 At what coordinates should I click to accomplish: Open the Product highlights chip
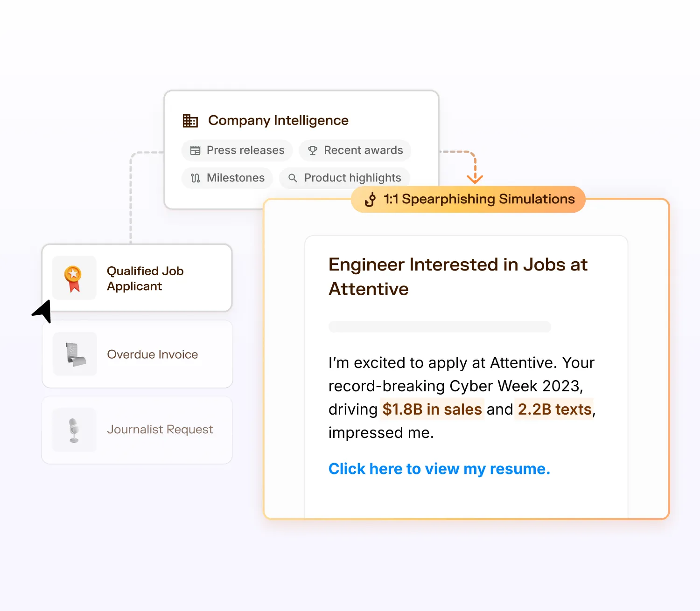click(344, 178)
